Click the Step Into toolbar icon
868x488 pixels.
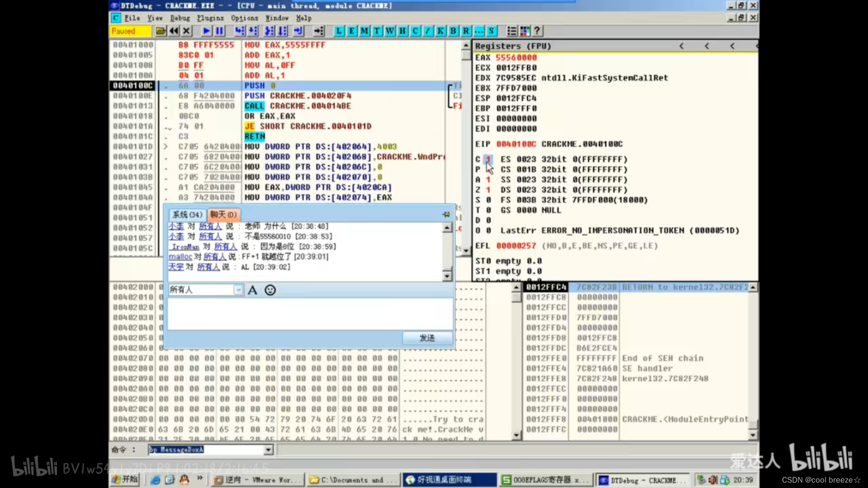coord(240,31)
